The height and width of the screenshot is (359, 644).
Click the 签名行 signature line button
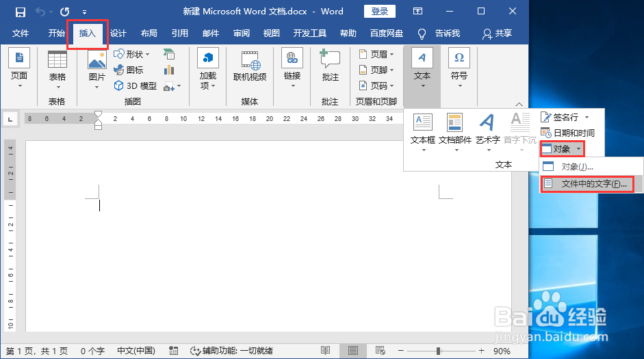(559, 118)
